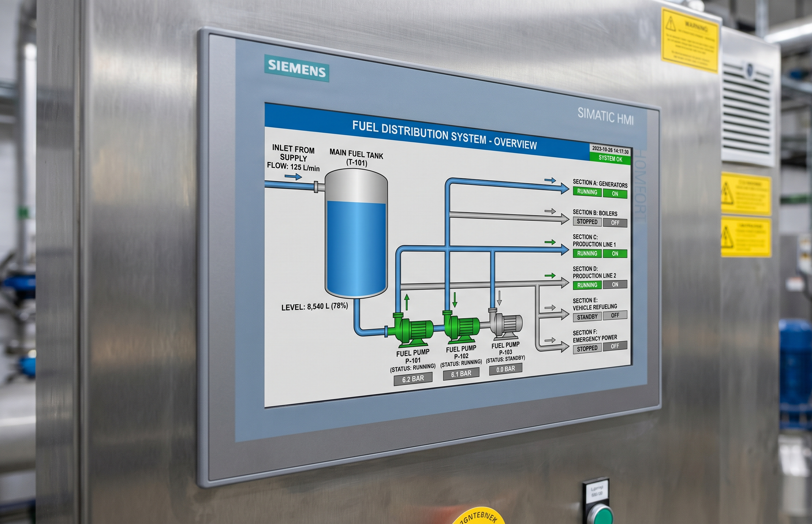Click the 'MAIN FUEL TANK (T-101)' label
The image size is (812, 524).
[356, 158]
